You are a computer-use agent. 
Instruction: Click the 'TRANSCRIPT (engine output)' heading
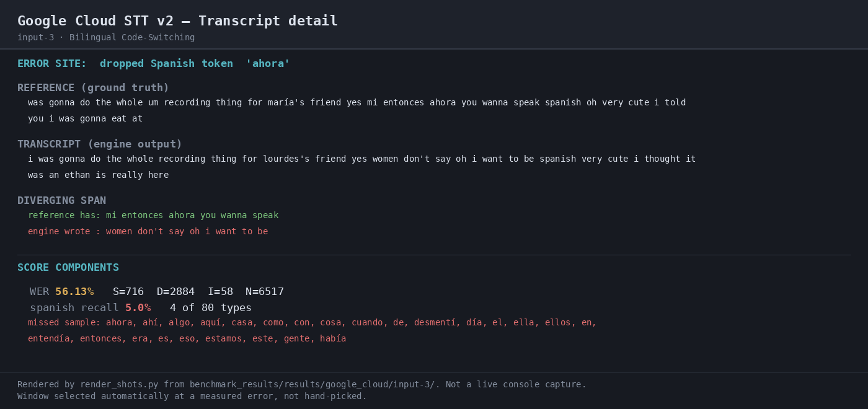(x=100, y=144)
